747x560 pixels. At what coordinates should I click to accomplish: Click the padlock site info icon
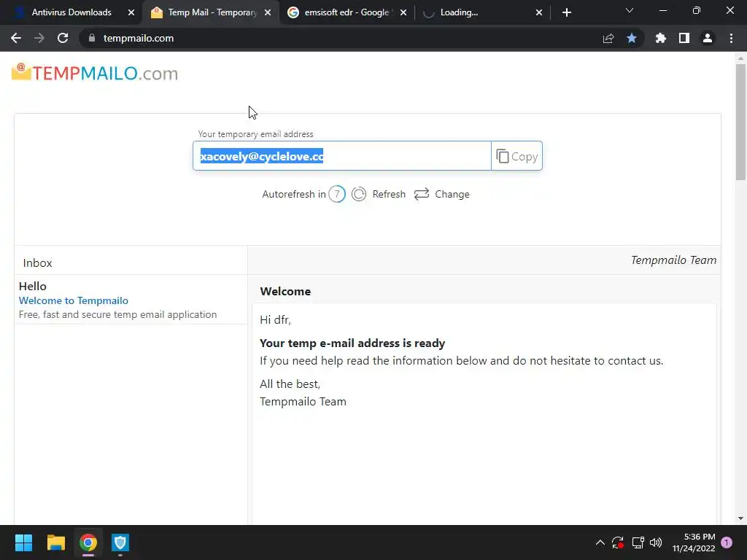click(92, 38)
